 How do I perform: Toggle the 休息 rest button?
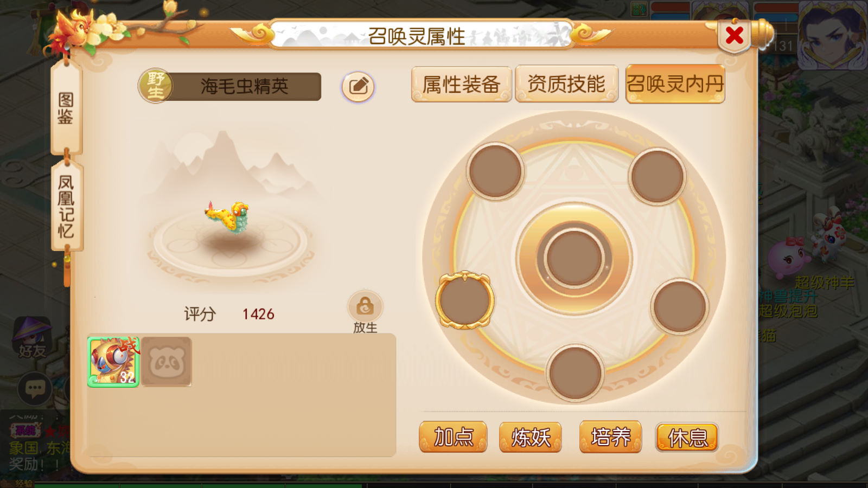coord(687,437)
